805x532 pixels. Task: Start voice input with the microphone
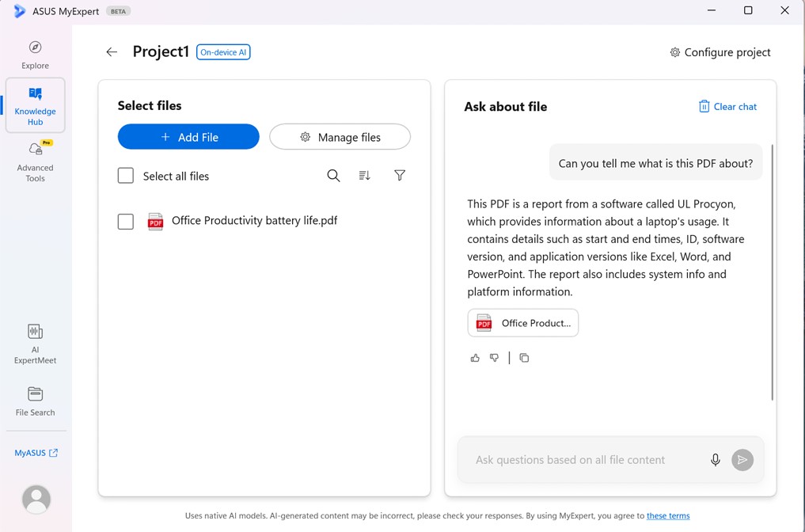pos(715,460)
